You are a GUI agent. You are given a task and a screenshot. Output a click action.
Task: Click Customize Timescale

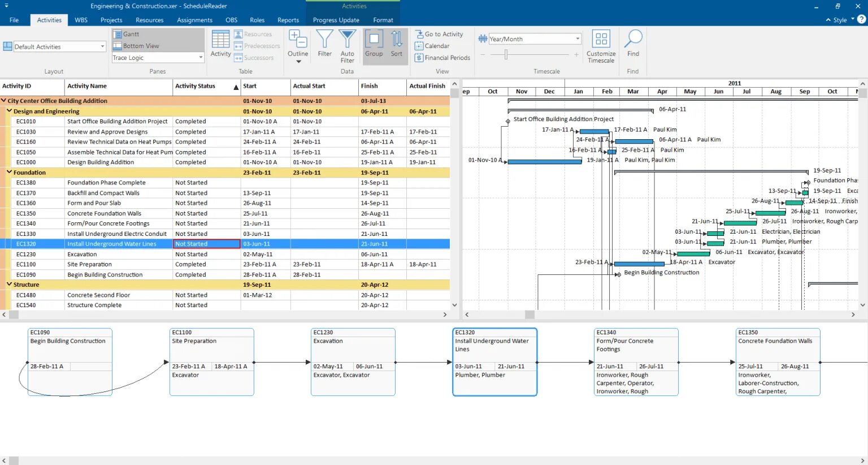[601, 46]
